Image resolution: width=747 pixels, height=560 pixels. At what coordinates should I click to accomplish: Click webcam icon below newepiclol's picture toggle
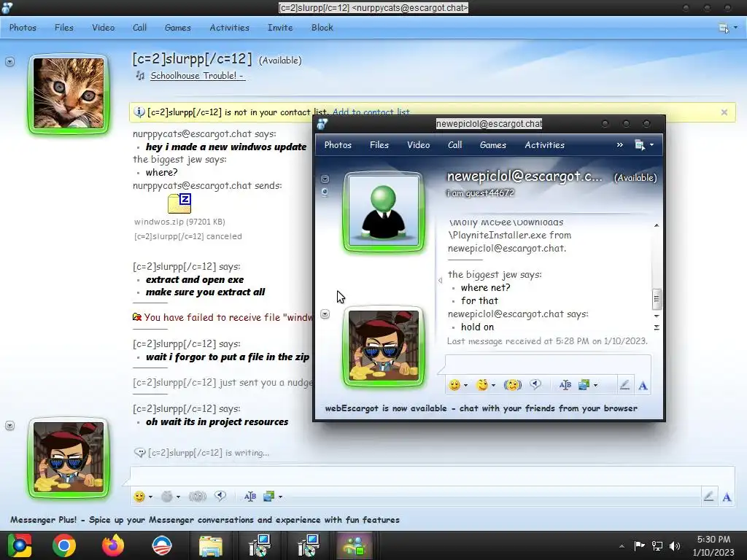click(x=325, y=192)
